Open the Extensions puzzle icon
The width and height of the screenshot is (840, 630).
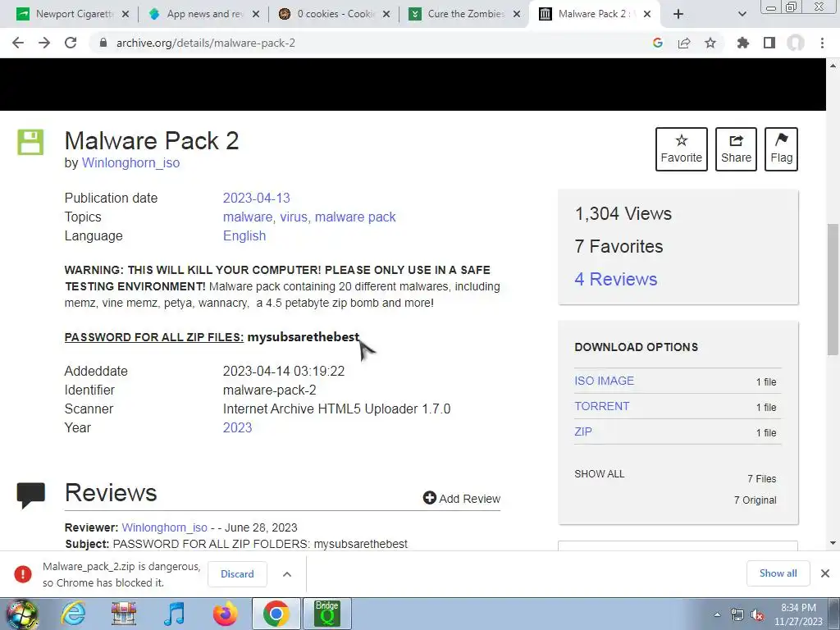743,43
